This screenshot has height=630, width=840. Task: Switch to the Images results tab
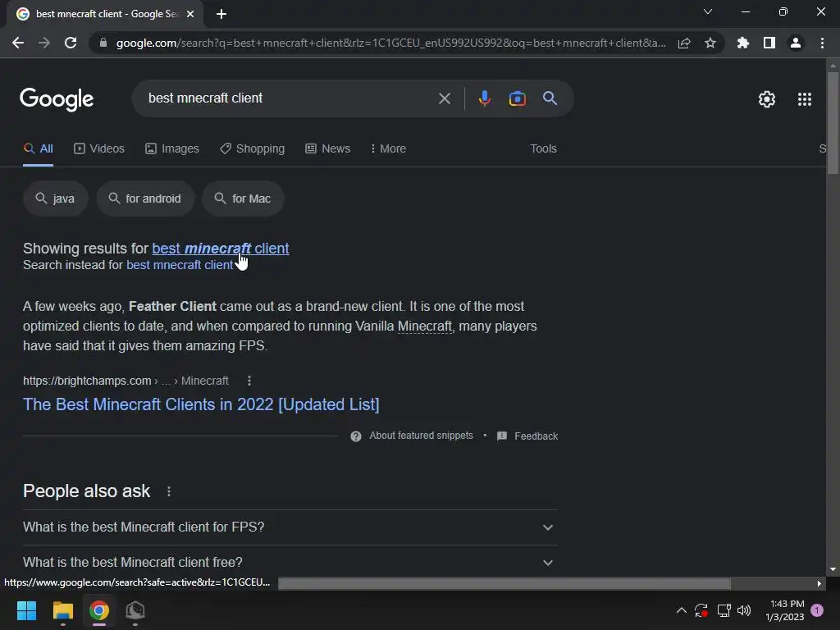pos(172,149)
